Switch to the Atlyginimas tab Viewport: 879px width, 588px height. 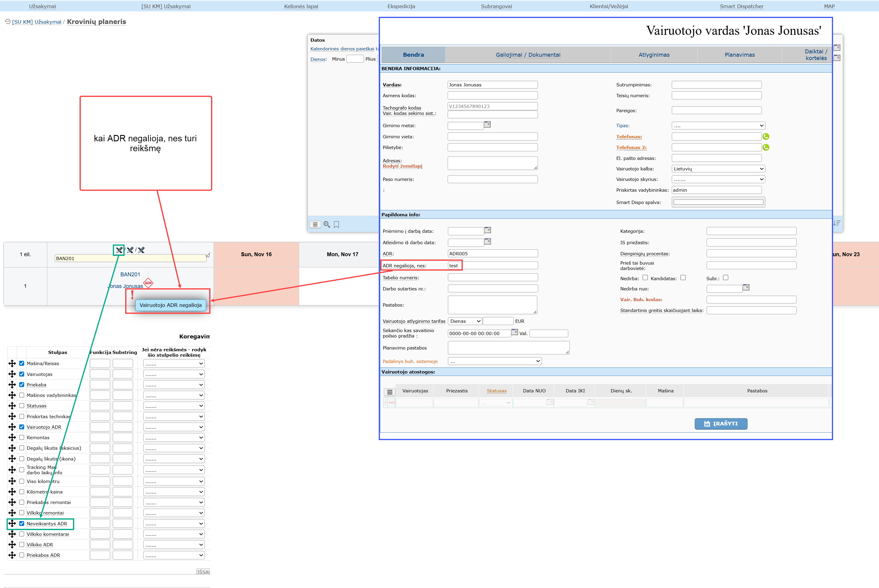(x=654, y=55)
